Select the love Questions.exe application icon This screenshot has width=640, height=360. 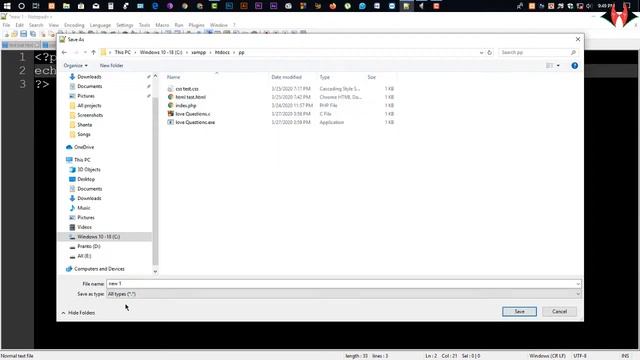click(x=171, y=122)
